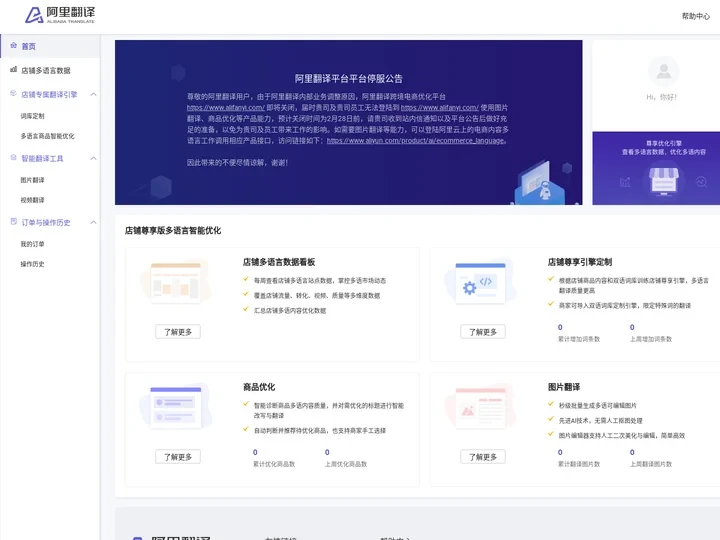Click the 累计翻译图片数 value

click(x=560, y=452)
